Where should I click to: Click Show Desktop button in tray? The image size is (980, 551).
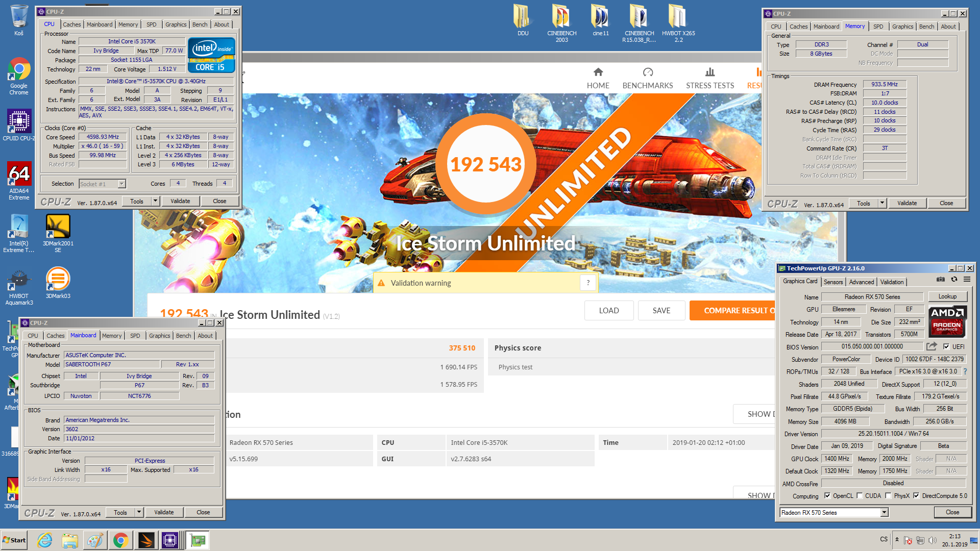[974, 540]
